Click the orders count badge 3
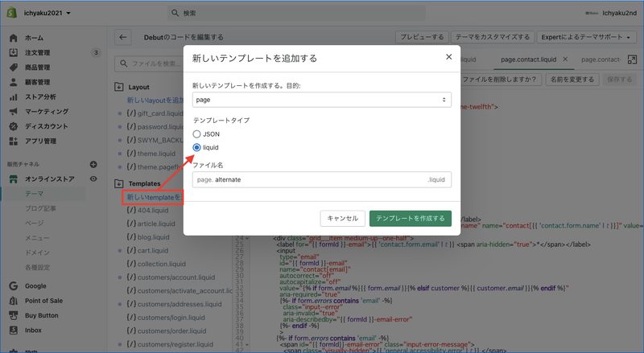Screen dimensions: 644x353 96,52
